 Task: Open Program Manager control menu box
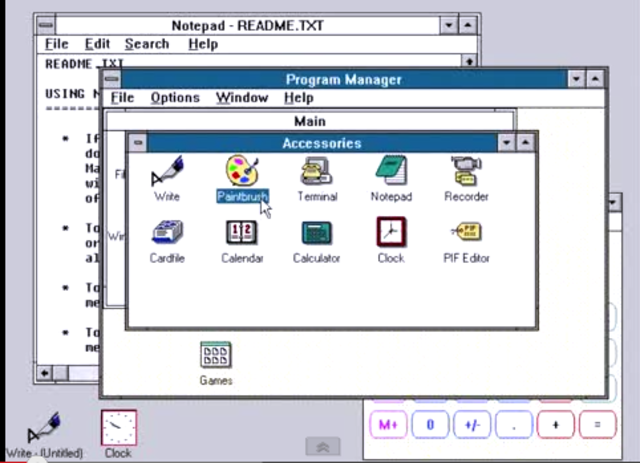111,79
